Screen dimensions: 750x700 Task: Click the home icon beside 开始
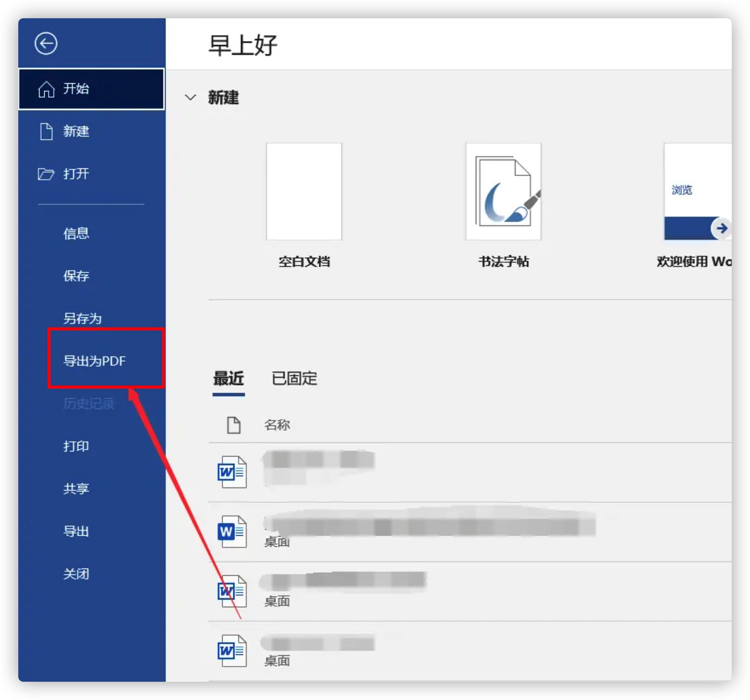click(x=46, y=89)
